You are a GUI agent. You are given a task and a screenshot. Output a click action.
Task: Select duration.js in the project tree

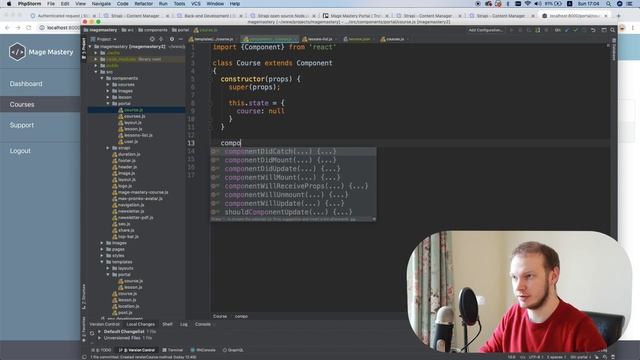[x=129, y=154]
